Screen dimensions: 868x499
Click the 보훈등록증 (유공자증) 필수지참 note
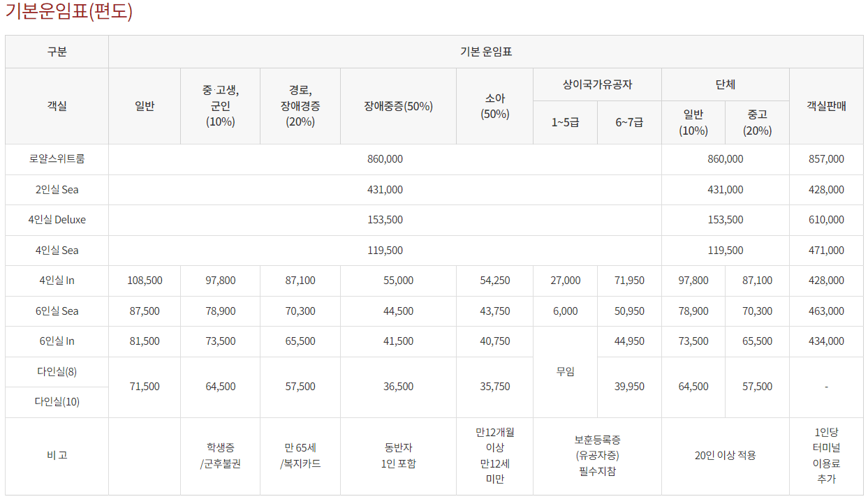597,456
